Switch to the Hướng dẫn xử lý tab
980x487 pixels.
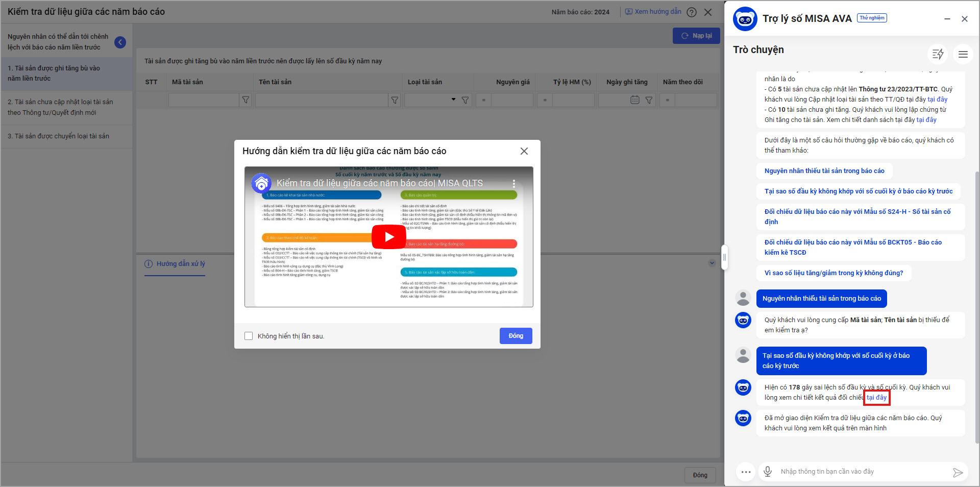click(x=175, y=264)
